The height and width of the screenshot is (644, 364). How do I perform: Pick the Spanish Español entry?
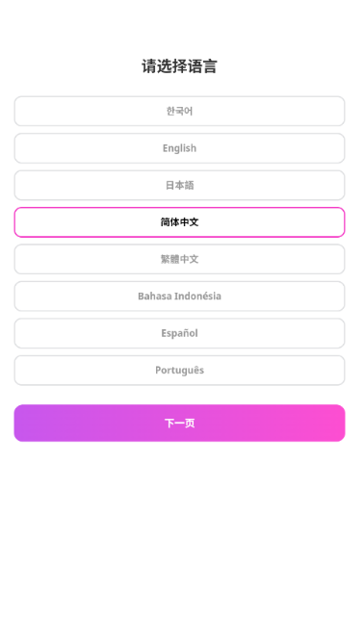(x=179, y=333)
